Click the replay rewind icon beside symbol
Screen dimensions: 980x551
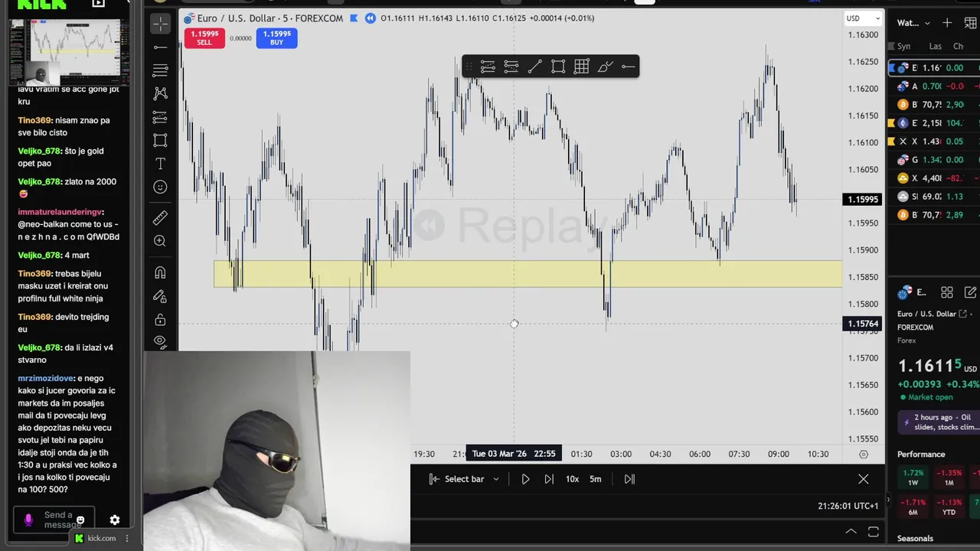[x=371, y=18]
